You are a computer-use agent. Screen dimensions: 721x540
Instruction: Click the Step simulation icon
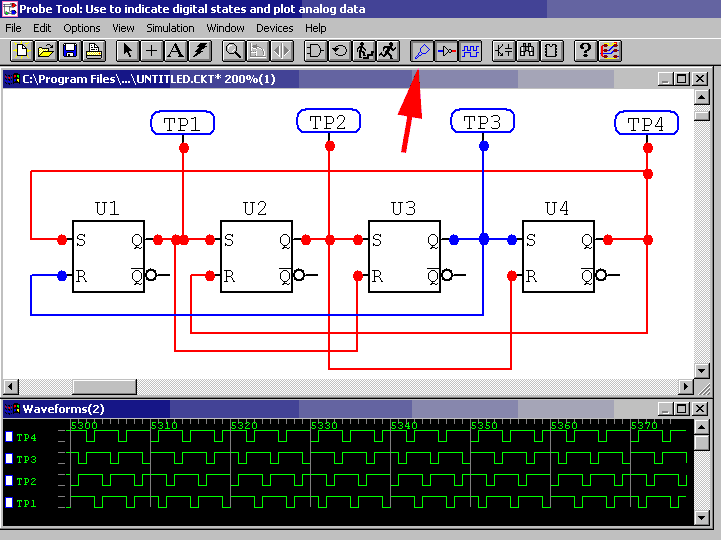pos(364,51)
